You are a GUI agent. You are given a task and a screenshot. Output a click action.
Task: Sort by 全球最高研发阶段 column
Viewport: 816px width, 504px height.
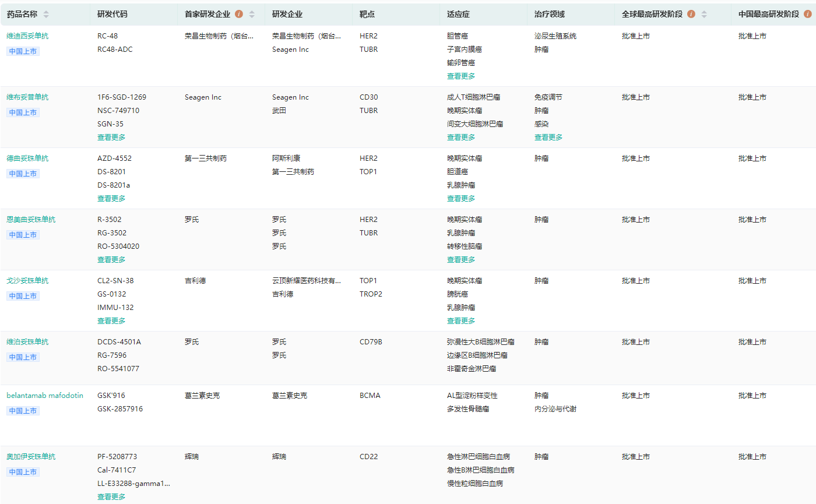pos(704,14)
